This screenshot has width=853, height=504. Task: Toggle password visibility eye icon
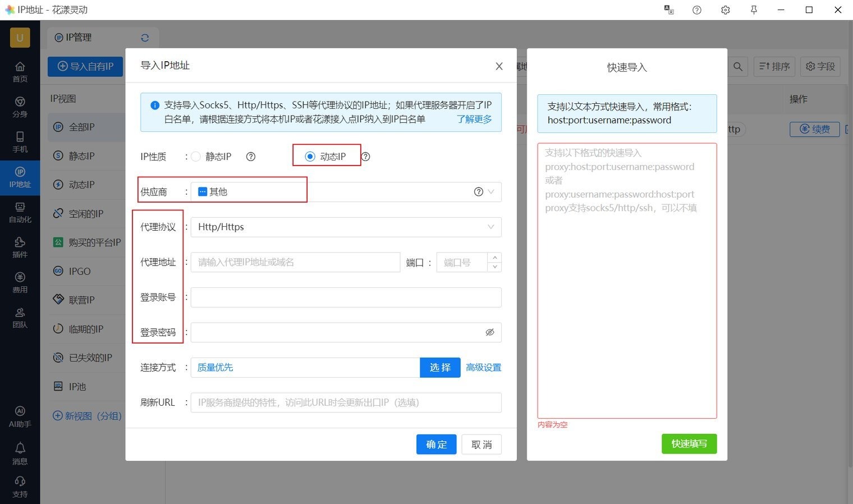point(490,332)
